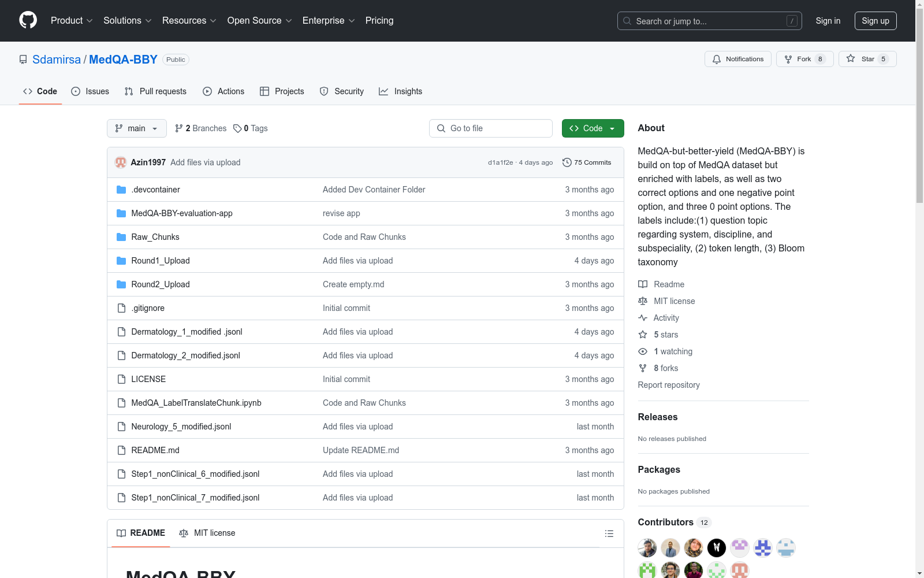The height and width of the screenshot is (578, 924).
Task: Click the tag icon next to Tags
Action: 237,128
